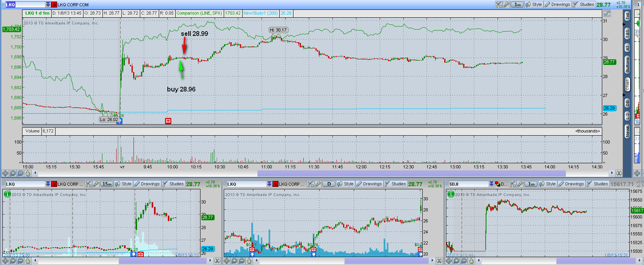This screenshot has height=265, width=644.
Task: Click scroll-right arrow under main chart
Action: pyautogui.click(x=612, y=173)
